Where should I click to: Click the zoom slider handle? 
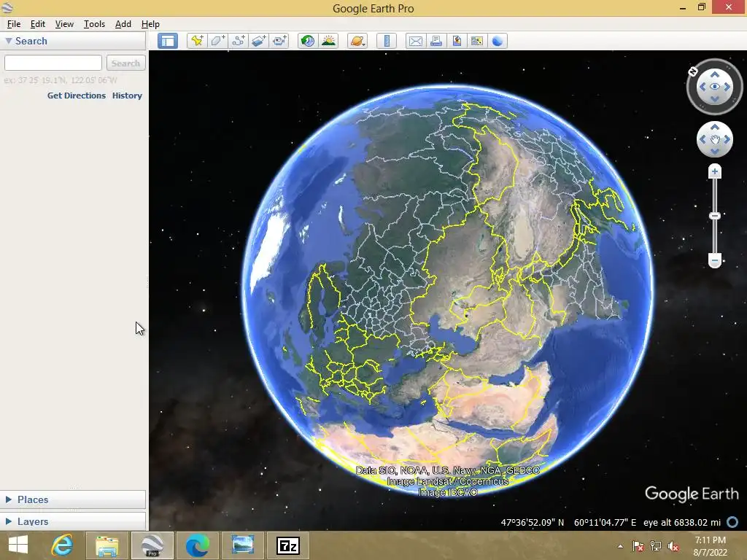click(715, 216)
